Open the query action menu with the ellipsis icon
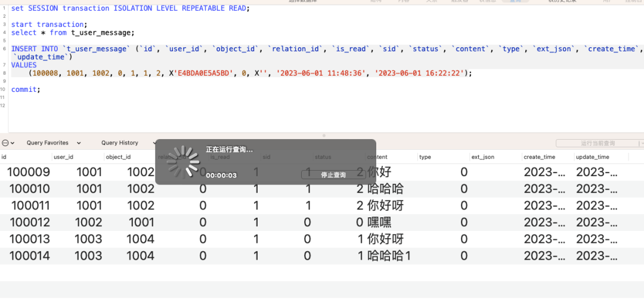Viewport: 644px width, 299px height. (x=8, y=143)
